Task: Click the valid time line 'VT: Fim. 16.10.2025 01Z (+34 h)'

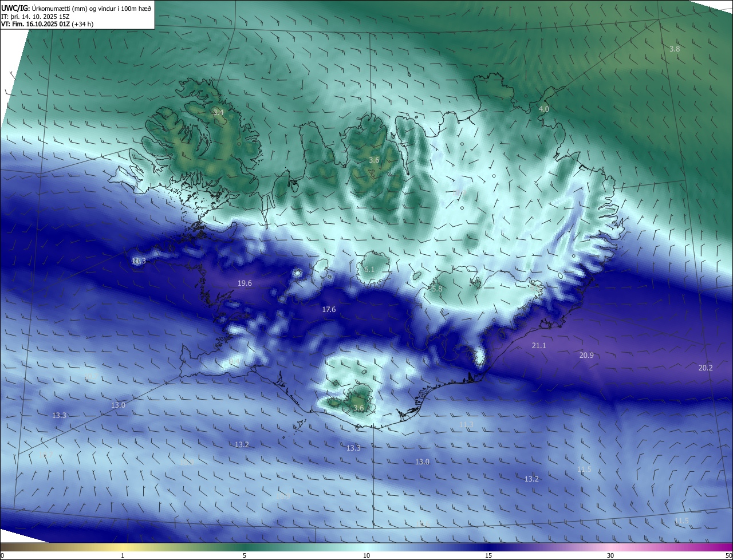Action: click(48, 24)
